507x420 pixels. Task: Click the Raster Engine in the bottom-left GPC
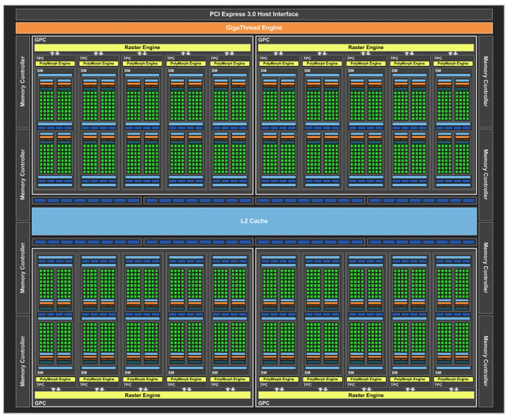[x=142, y=394]
